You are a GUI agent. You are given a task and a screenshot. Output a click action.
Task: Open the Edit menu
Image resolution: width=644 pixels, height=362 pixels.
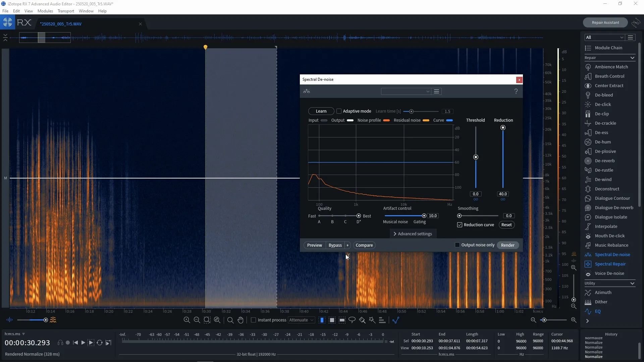(x=16, y=11)
